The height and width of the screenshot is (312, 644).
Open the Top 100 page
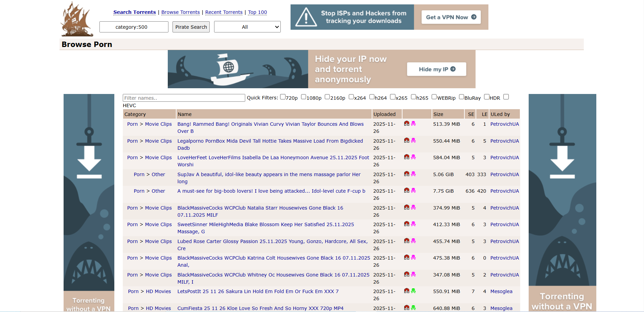(x=257, y=12)
